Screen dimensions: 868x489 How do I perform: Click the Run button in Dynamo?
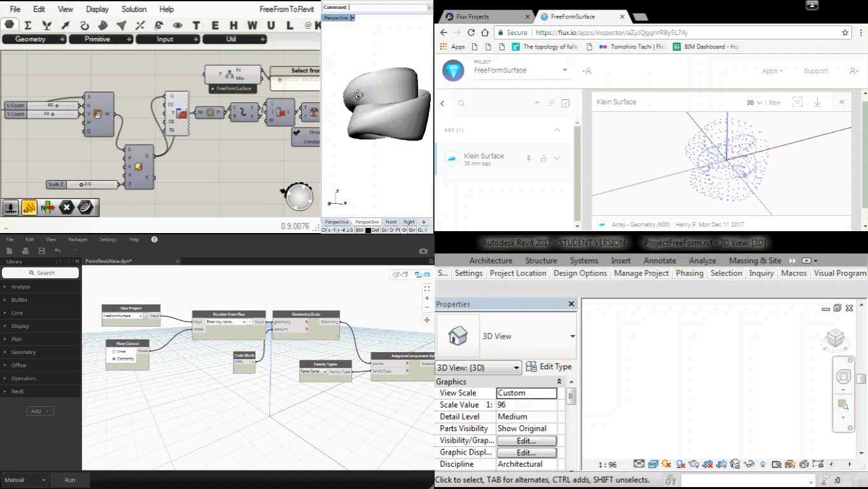[x=70, y=480]
